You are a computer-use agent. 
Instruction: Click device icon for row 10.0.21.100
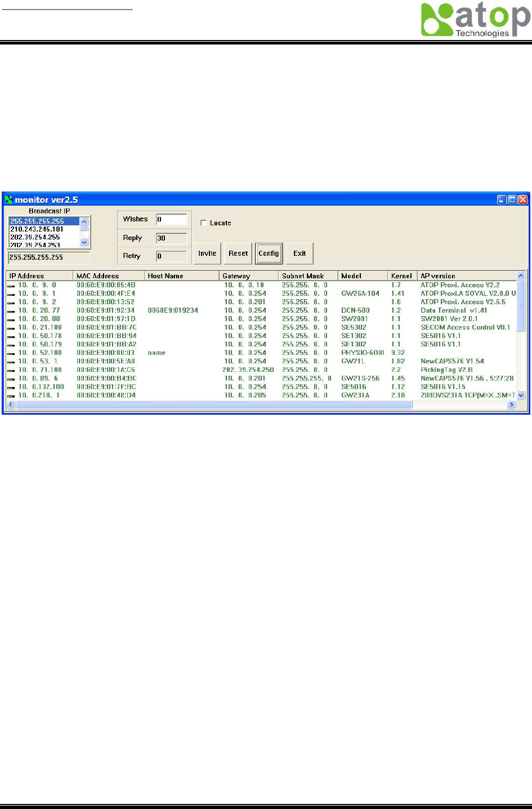[x=11, y=328]
